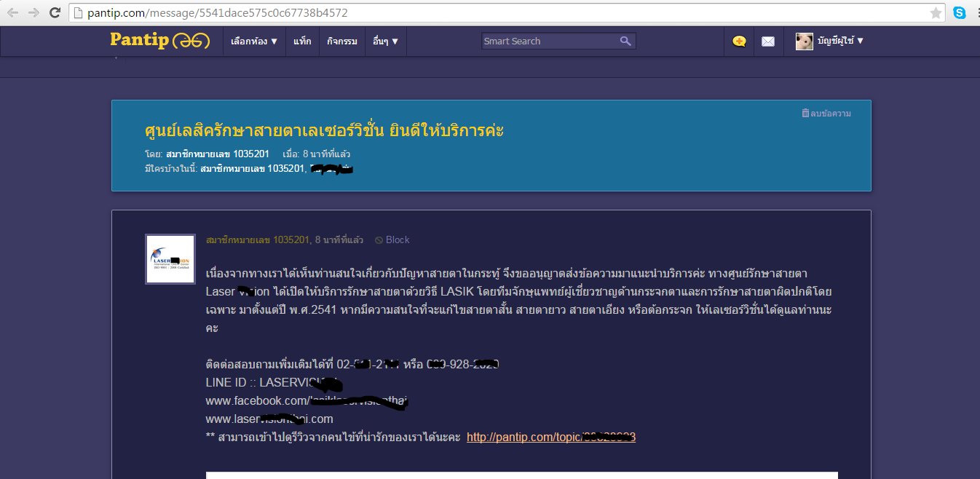
Task: Click the Block icon in the message header
Action: (379, 240)
